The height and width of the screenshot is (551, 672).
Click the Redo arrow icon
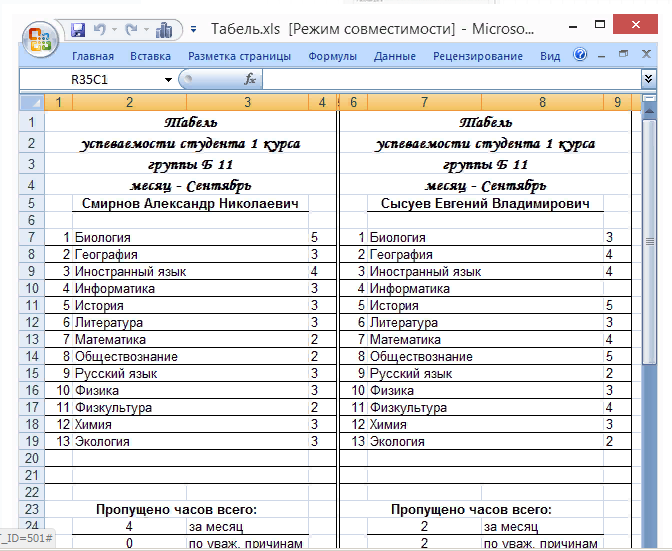[x=132, y=30]
